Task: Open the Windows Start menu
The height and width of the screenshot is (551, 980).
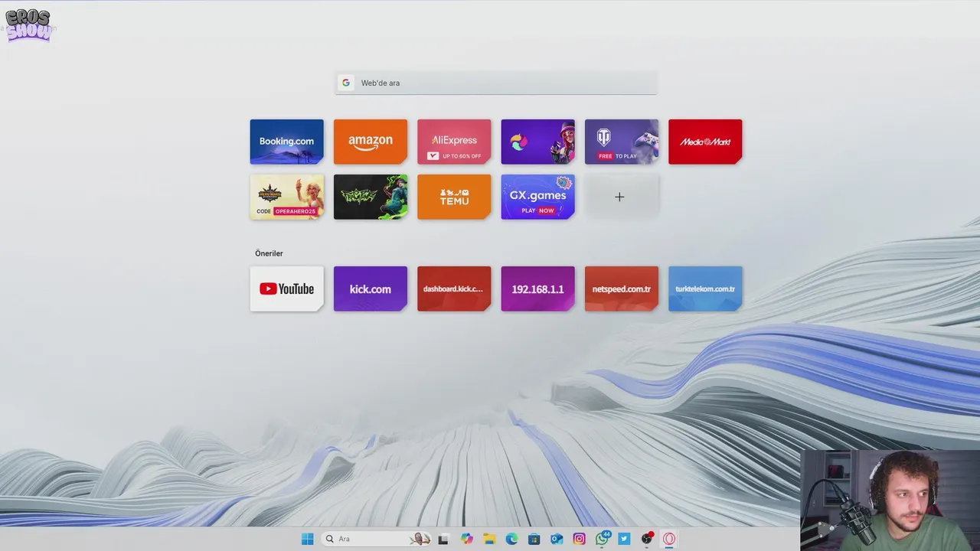Action: pos(307,539)
